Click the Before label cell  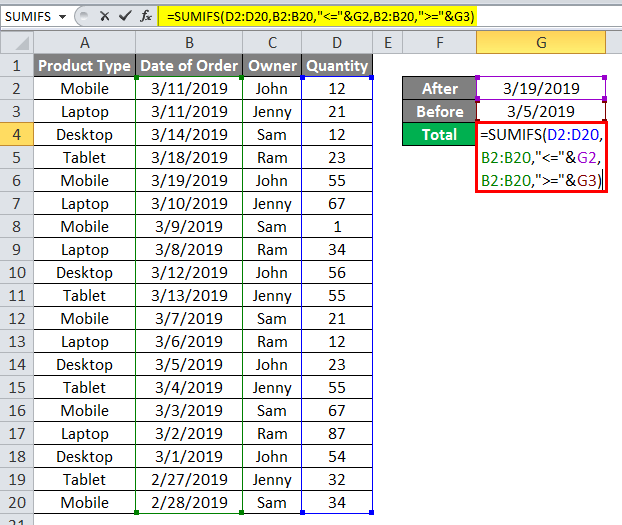pyautogui.click(x=440, y=112)
